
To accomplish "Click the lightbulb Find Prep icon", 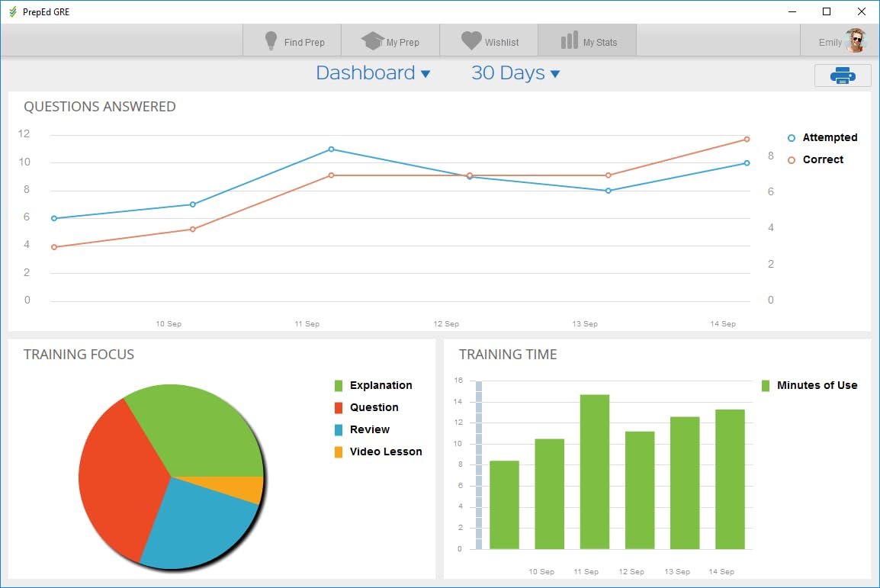I will (271, 41).
